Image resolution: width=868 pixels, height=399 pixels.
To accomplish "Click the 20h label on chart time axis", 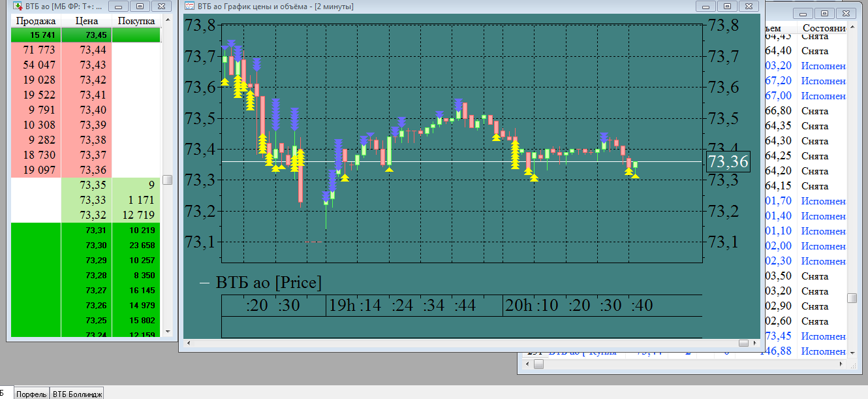I will 520,306.
